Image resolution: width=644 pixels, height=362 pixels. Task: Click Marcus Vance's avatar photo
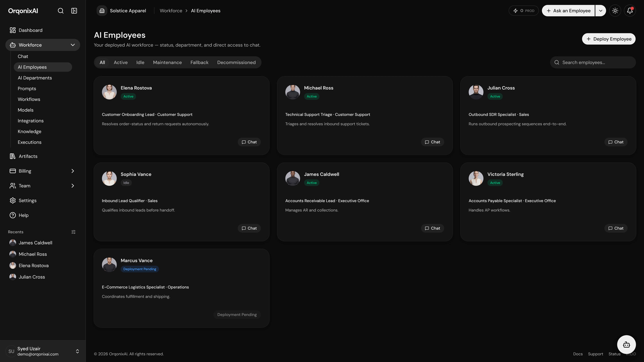point(109,265)
